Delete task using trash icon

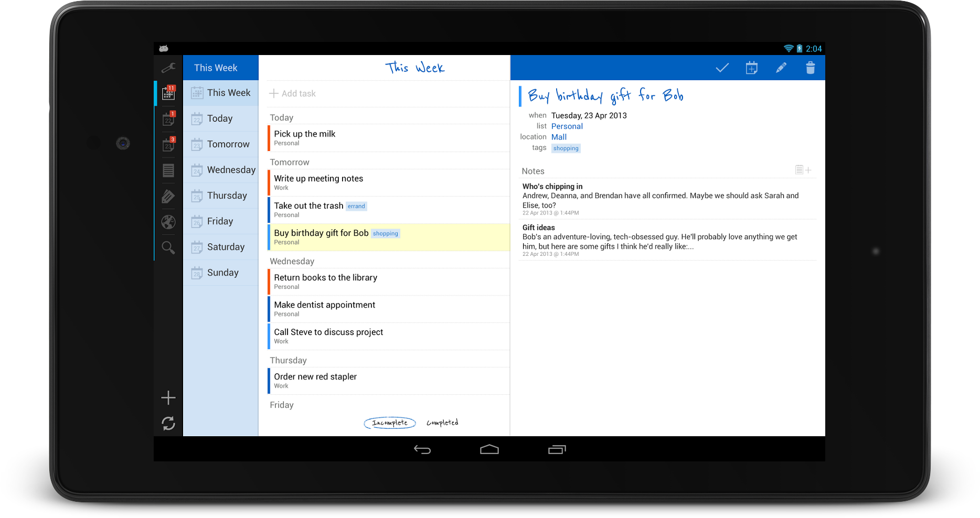[810, 68]
